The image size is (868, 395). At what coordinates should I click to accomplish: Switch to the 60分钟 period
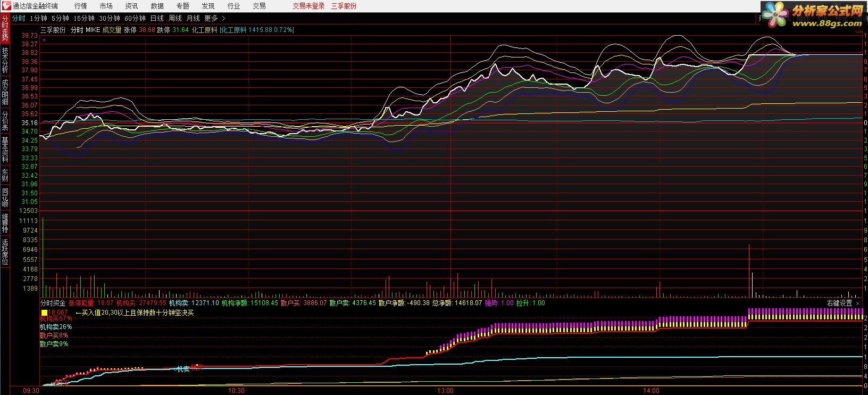pyautogui.click(x=135, y=18)
